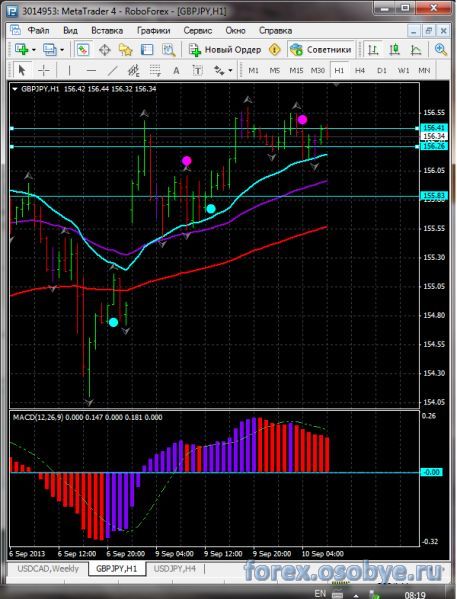Switch to the USDCAD,Weekly chart tab
This screenshot has width=457, height=599.
coord(48,569)
